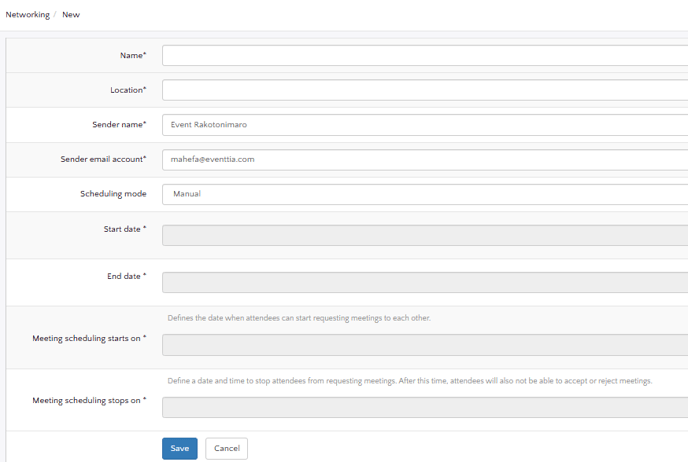688x462 pixels.
Task: Click into the Location text field
Action: click(424, 90)
